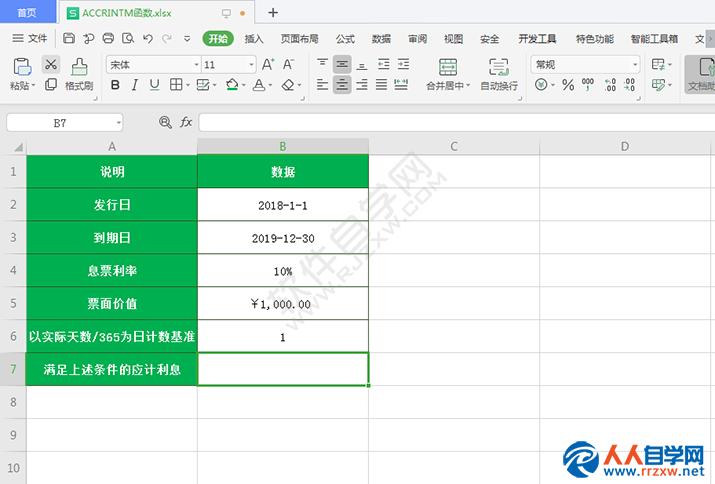Click the formula bar input field
Screen dimensions: 715x484
456,123
